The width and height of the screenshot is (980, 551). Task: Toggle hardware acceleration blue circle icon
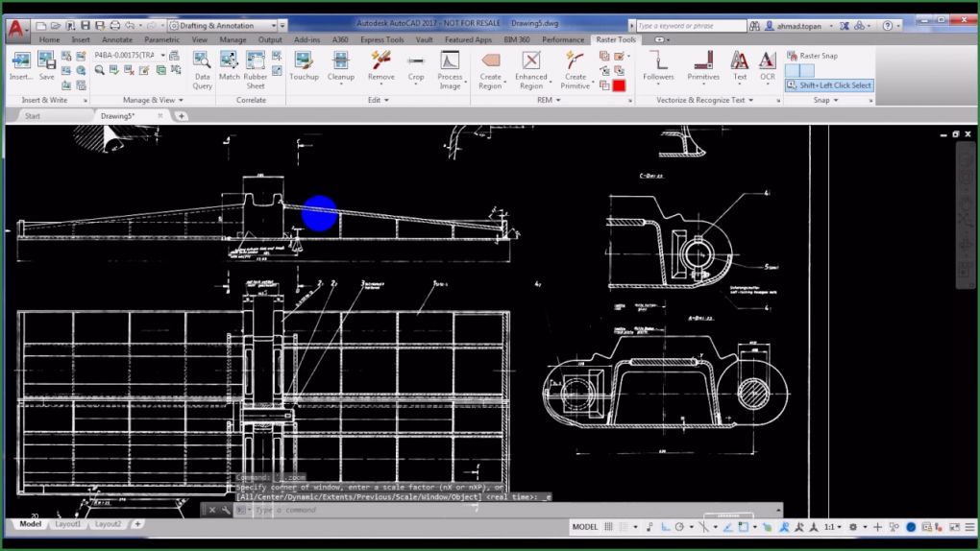(x=911, y=527)
